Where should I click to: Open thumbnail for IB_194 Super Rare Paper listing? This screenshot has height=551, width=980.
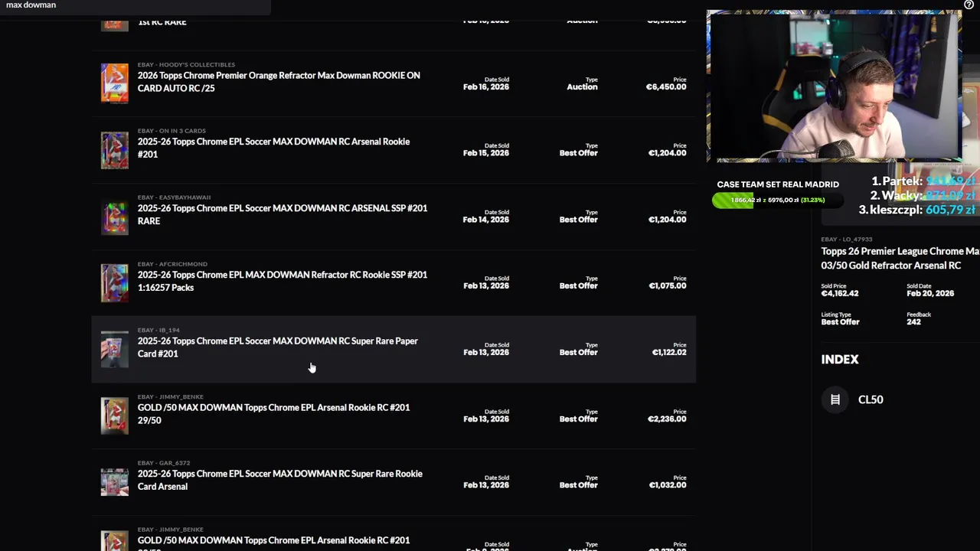(115, 349)
